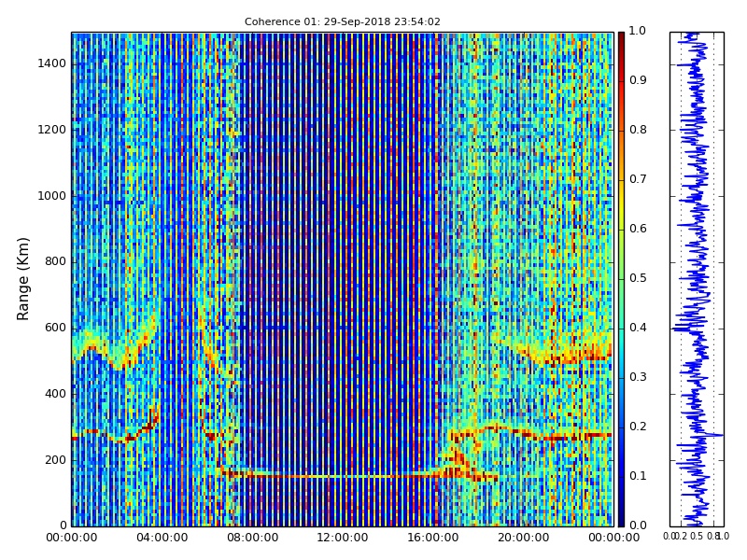Click the colorbar 0.3 tick label

tap(638, 377)
